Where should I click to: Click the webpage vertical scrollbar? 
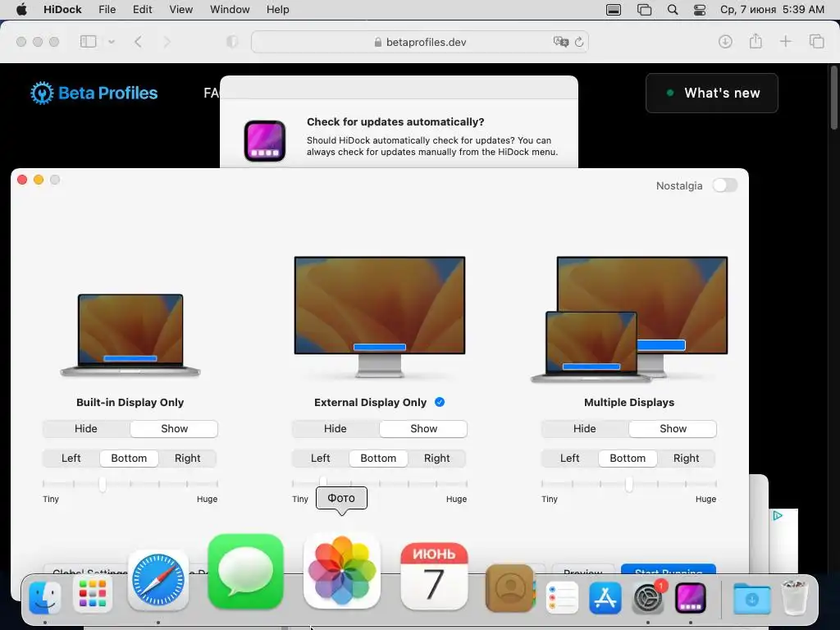point(834,98)
